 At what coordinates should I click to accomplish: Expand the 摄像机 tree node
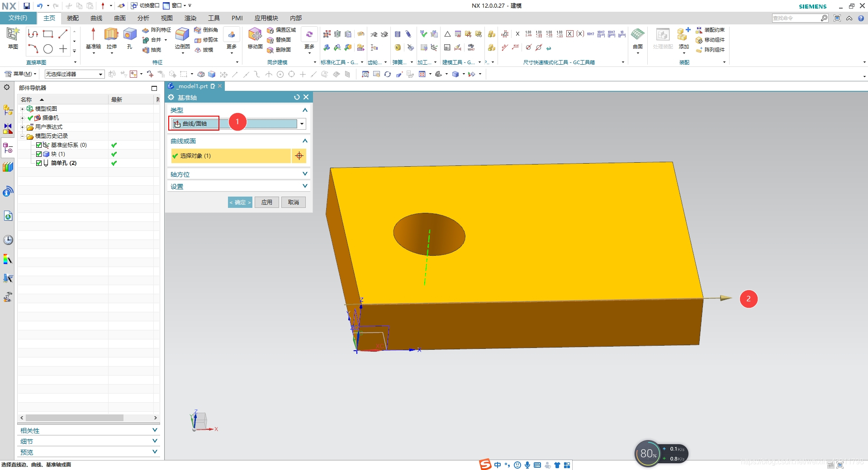[x=22, y=118]
